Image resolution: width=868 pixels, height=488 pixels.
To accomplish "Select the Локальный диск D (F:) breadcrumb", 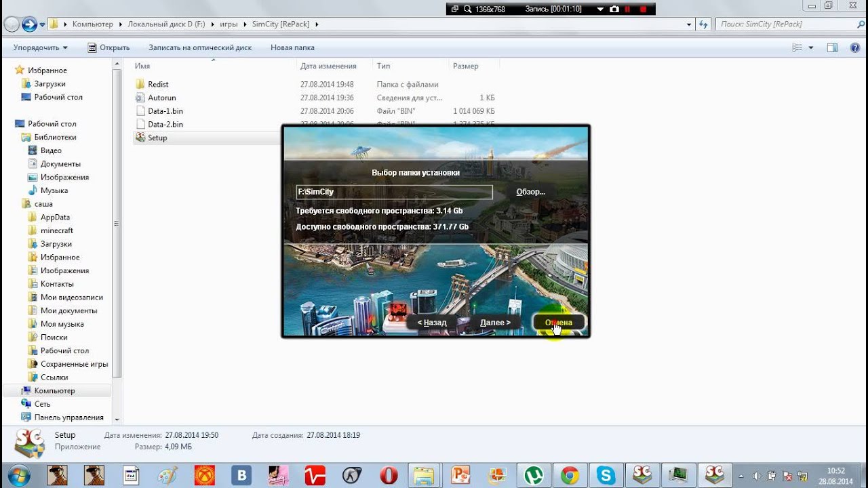I will 166,24.
